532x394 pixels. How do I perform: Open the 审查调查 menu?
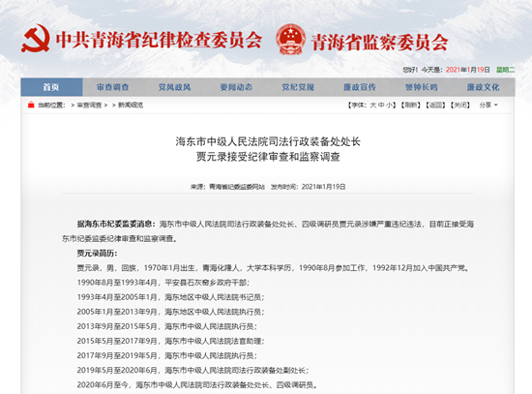(x=113, y=87)
